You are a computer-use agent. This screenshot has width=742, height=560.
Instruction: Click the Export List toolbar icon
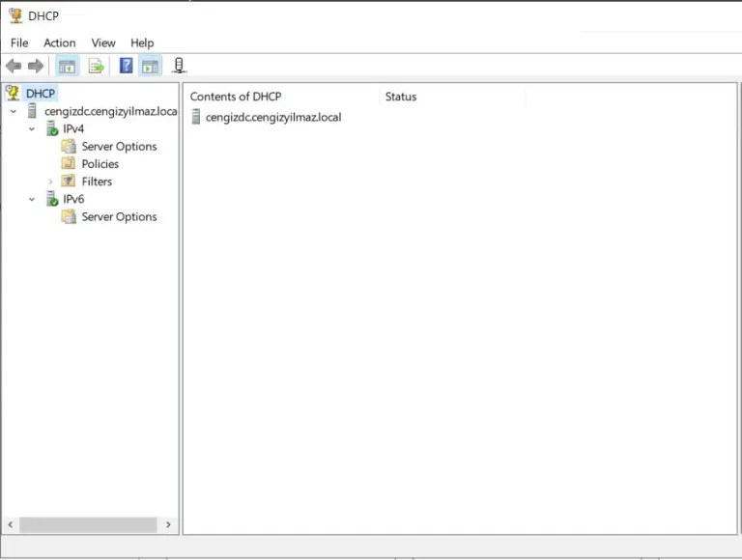(96, 66)
